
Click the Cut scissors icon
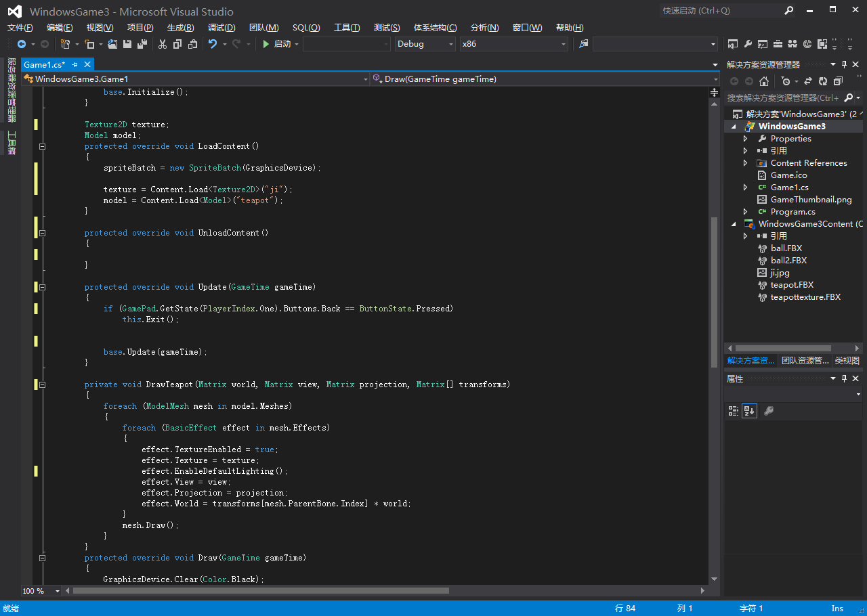coord(162,44)
